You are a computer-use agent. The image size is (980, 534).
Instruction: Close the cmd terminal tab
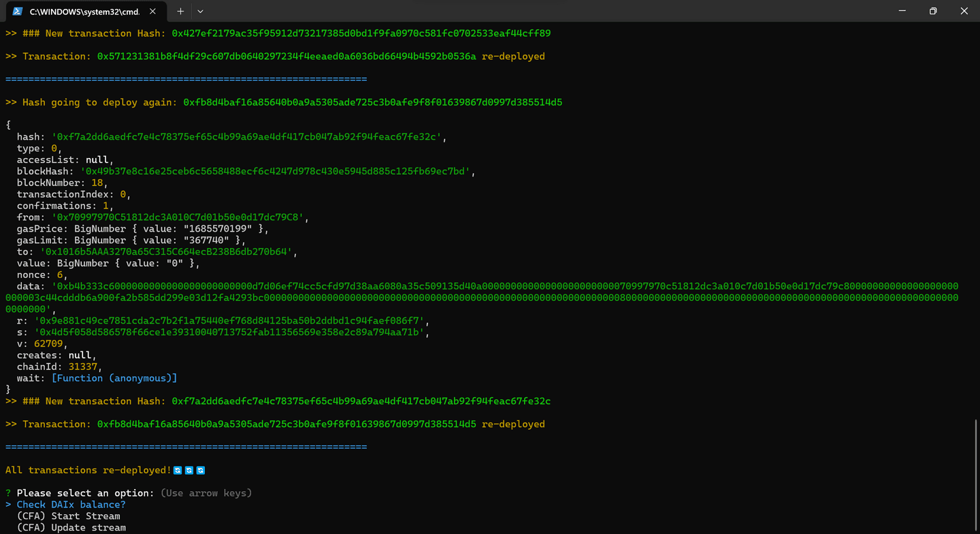point(152,11)
